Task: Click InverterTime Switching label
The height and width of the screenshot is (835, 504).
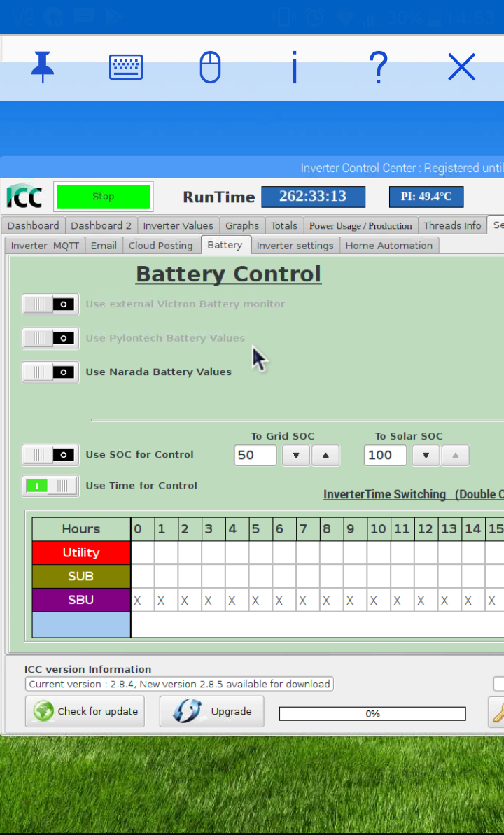Action: pyautogui.click(x=385, y=494)
